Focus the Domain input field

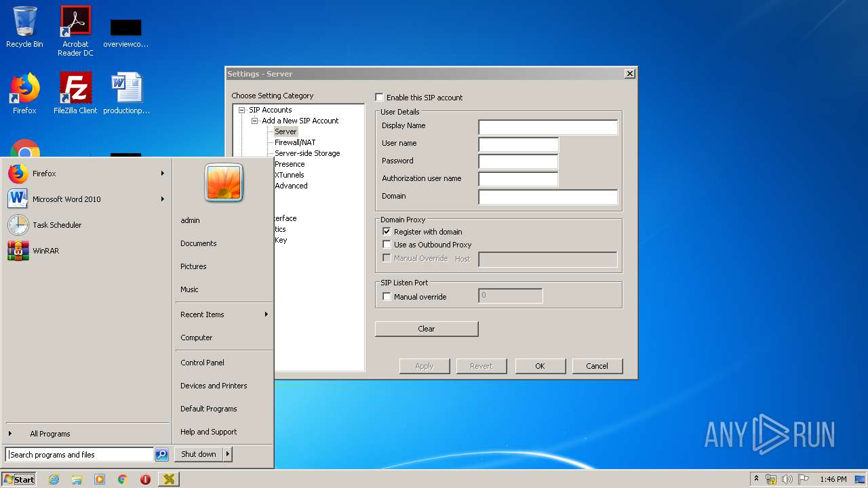pyautogui.click(x=548, y=197)
